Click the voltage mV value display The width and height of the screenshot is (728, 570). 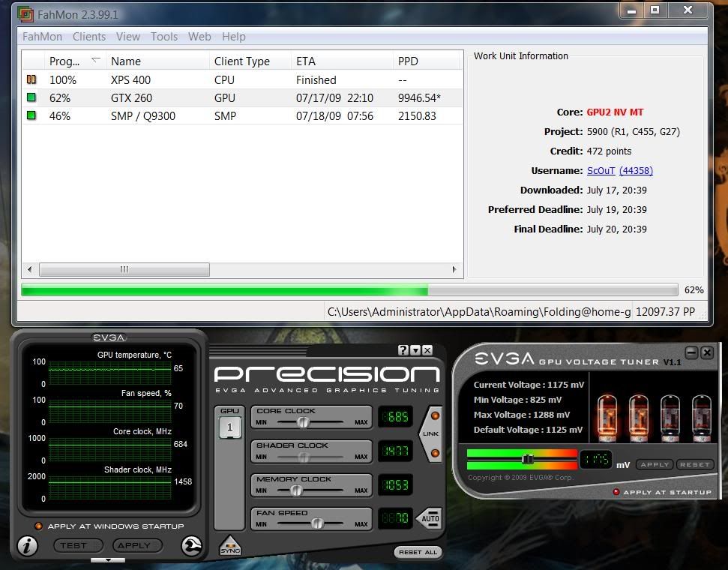point(596,460)
